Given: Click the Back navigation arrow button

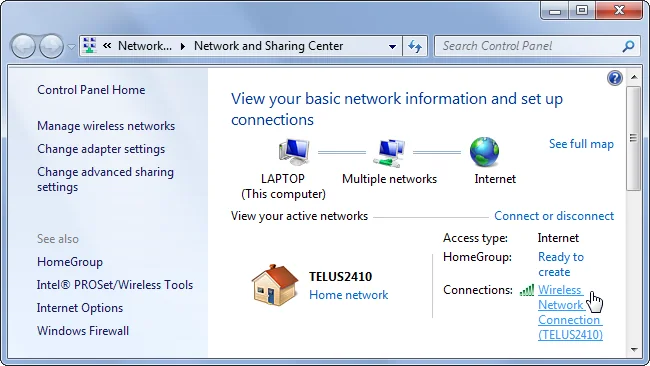Looking at the screenshot, I should point(23,46).
